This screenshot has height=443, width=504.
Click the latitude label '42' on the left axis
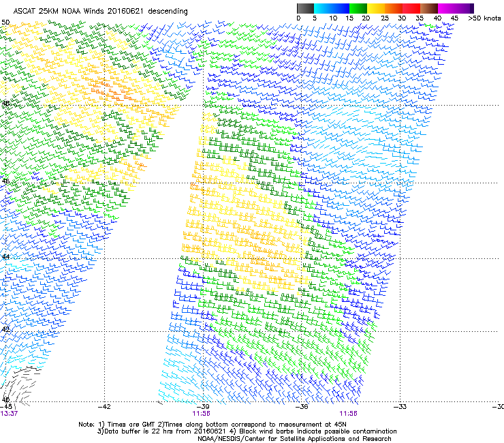pos(5,329)
